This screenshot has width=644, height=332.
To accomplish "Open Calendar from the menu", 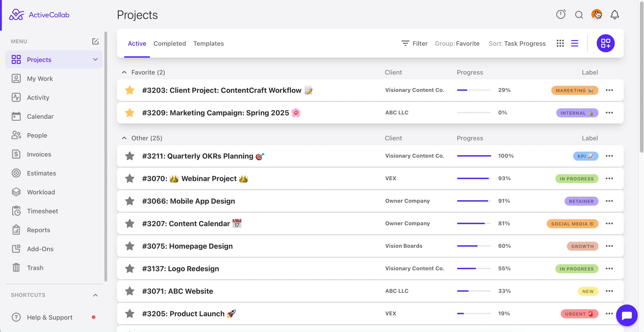I will pyautogui.click(x=54, y=117).
